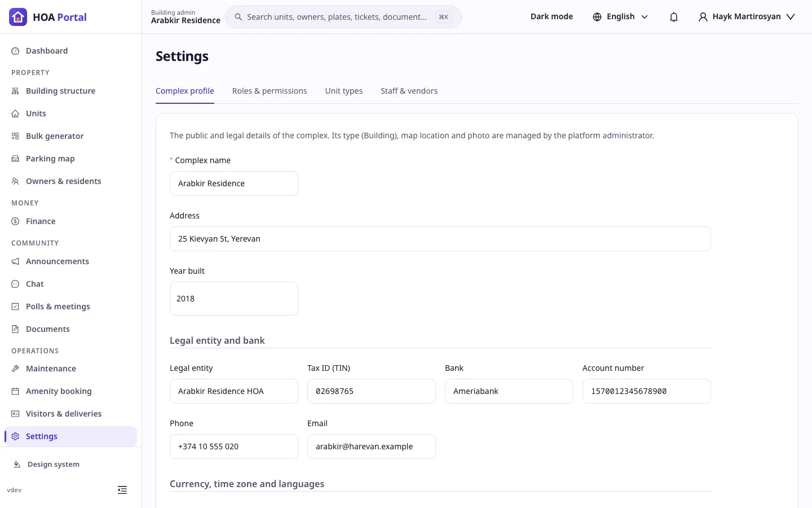
Task: Open the Finance section
Action: pyautogui.click(x=70, y=221)
